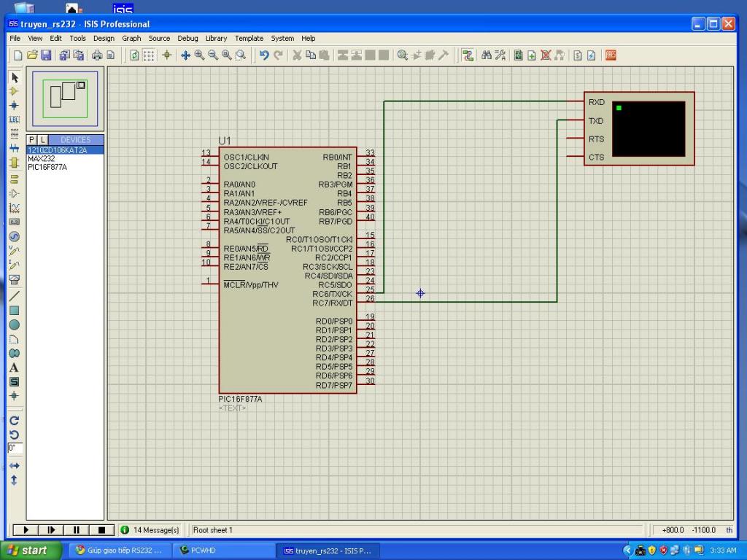Click the rotation angle input field
Screen dimensions: 747x560
(15, 448)
